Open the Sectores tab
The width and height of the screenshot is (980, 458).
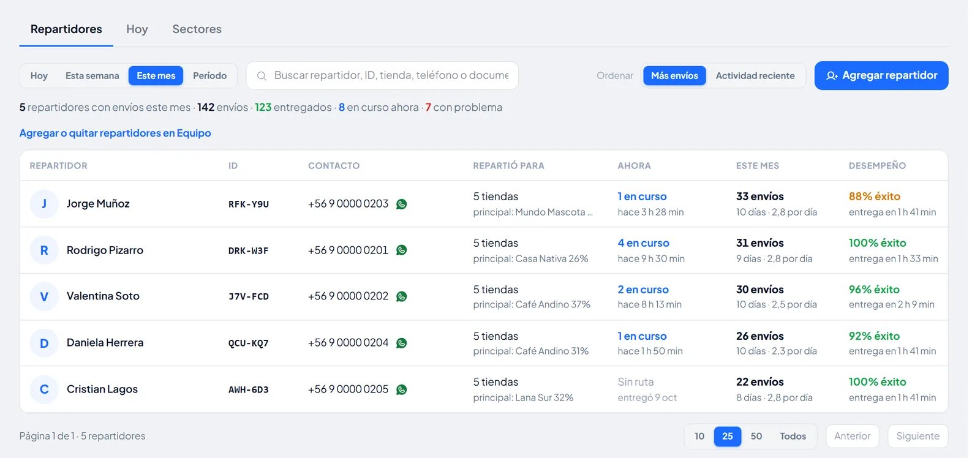pos(197,29)
